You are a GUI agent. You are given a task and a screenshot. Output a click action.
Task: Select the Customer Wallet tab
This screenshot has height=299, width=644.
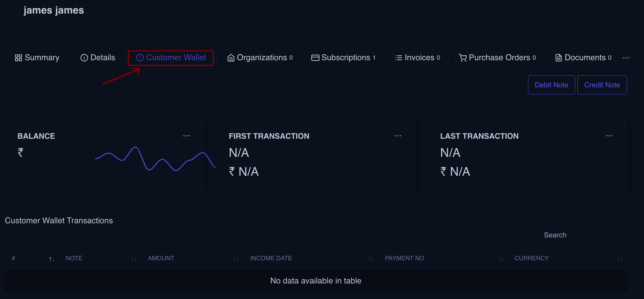click(171, 58)
